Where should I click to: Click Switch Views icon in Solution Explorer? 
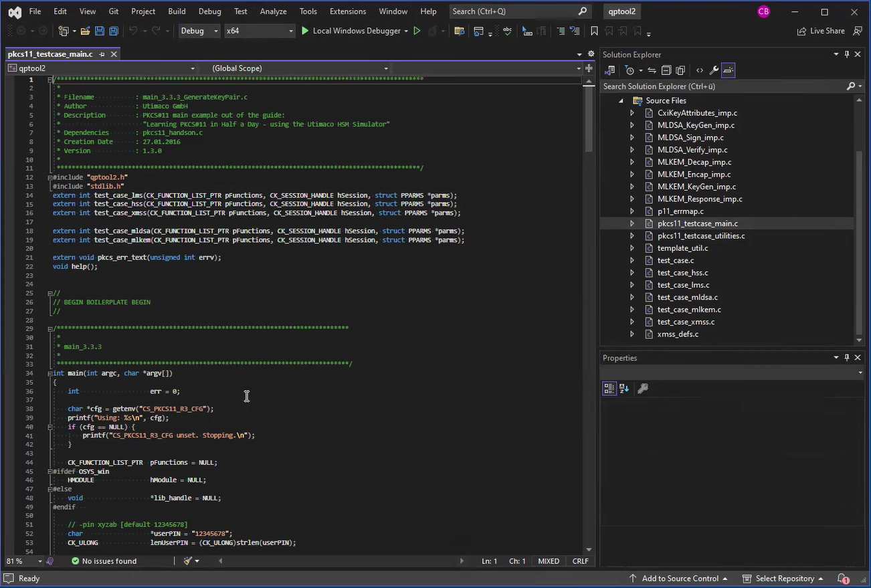610,70
